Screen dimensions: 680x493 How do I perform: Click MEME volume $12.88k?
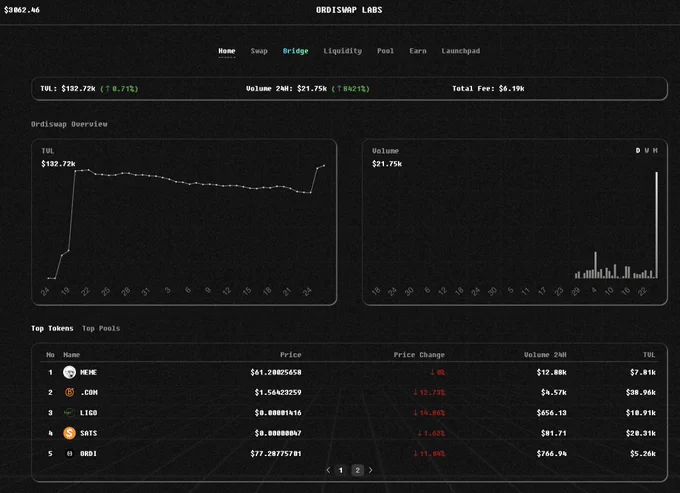[552, 372]
